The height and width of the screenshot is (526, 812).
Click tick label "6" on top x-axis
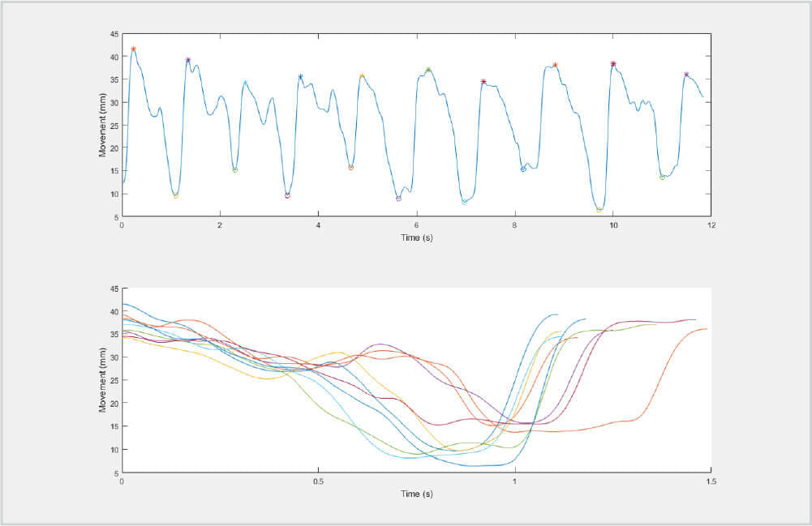417,225
